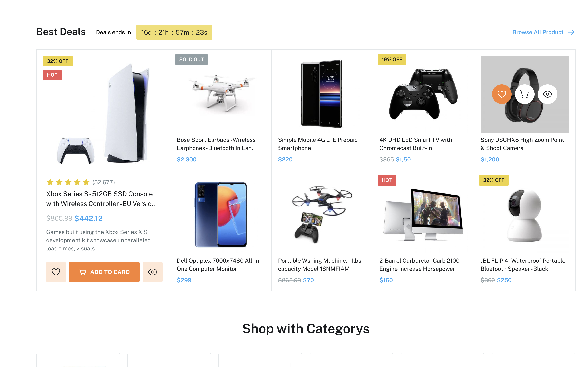Add Xbox Series S to wishlist with heart button

click(x=56, y=272)
